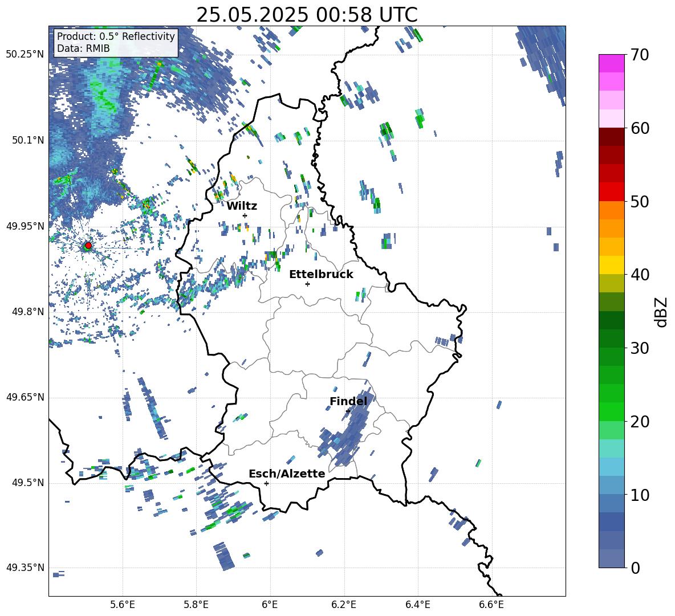This screenshot has width=675, height=616.
Task: Click the bright red colorbar swatch above 50
Action: 611,192
